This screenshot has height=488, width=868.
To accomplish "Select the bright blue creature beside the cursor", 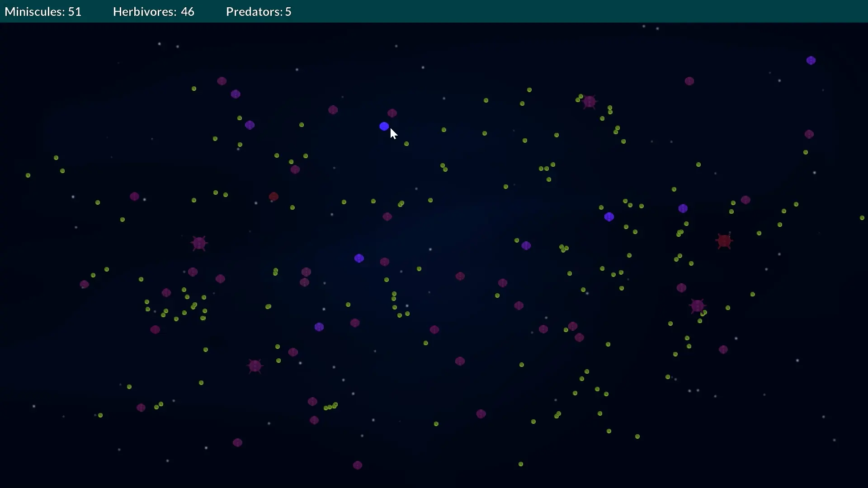I will pos(384,127).
